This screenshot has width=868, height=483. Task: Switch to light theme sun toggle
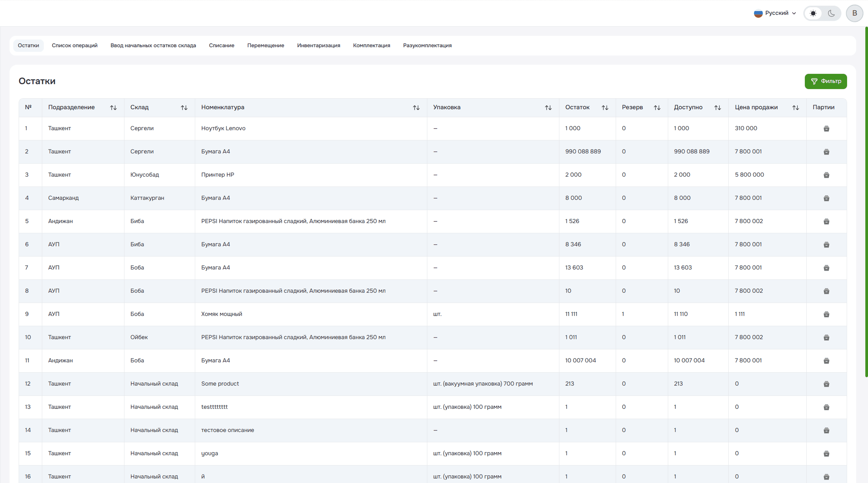point(813,13)
